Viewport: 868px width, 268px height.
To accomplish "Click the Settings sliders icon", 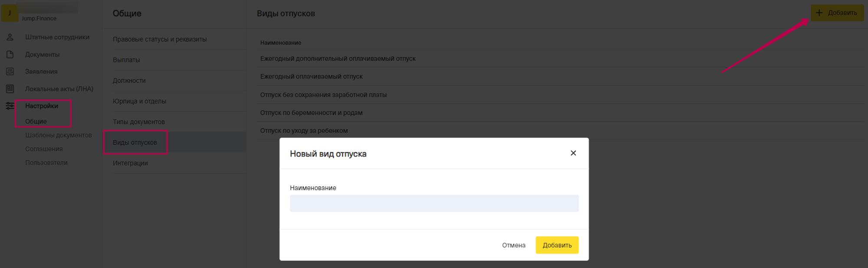I will pos(10,106).
